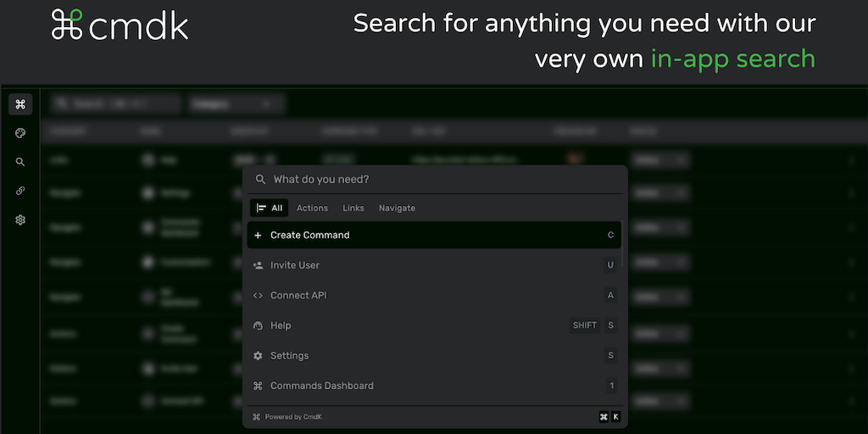Click the code brackets icon beside Connect API
The width and height of the screenshot is (868, 434).
click(258, 296)
